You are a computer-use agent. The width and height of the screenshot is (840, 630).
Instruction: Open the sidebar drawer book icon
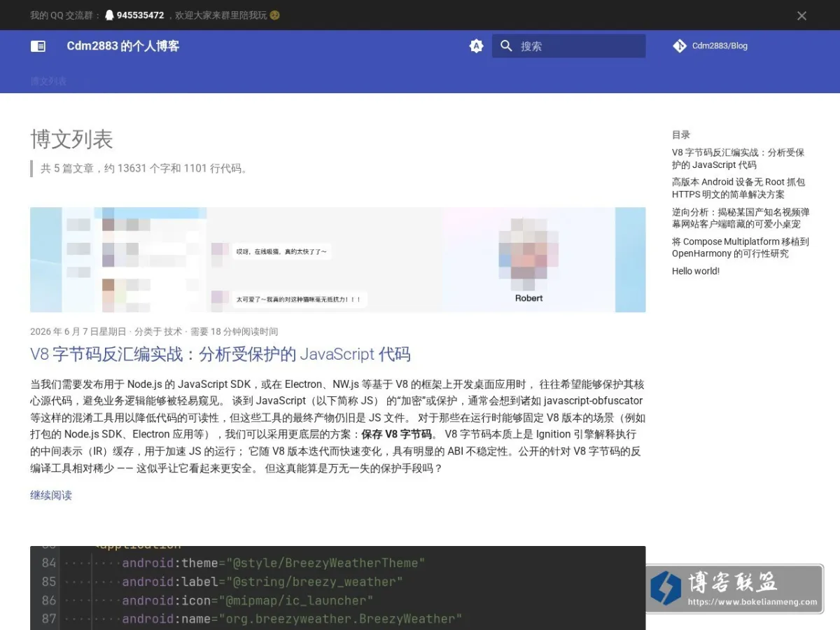click(38, 46)
